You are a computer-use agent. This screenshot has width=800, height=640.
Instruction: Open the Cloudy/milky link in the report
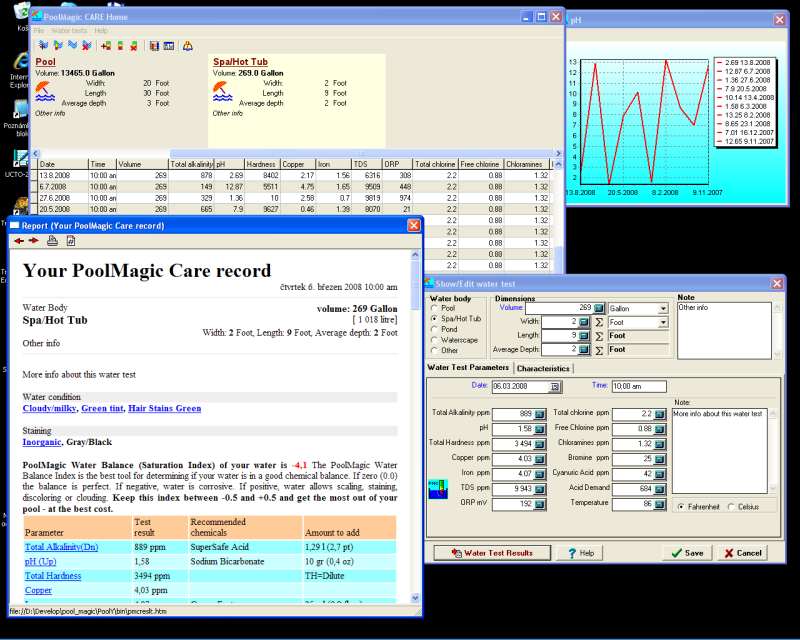pyautogui.click(x=49, y=408)
